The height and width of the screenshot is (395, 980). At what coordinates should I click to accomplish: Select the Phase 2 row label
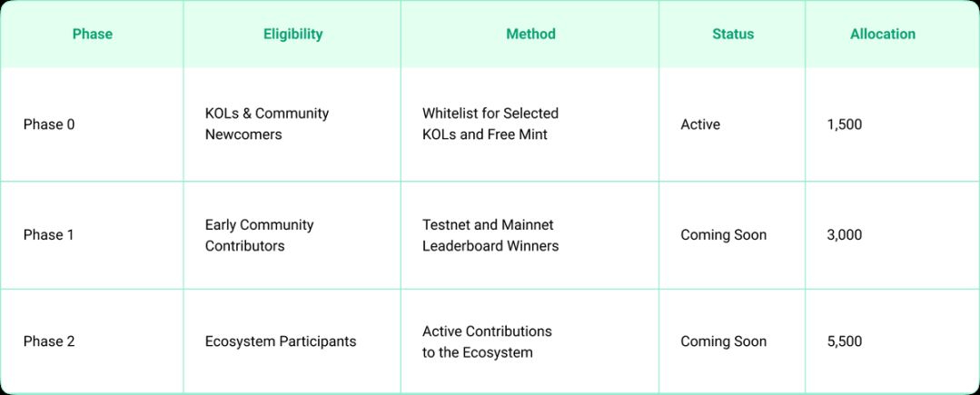49,341
